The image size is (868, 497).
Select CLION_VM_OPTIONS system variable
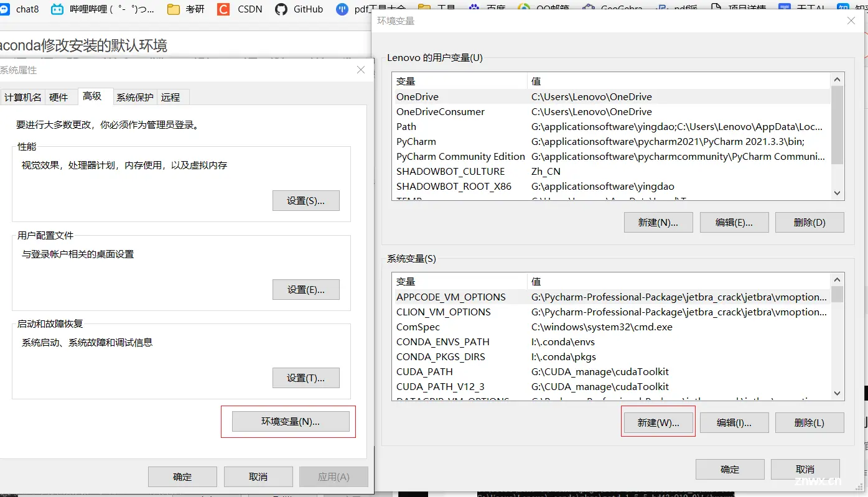coord(612,312)
